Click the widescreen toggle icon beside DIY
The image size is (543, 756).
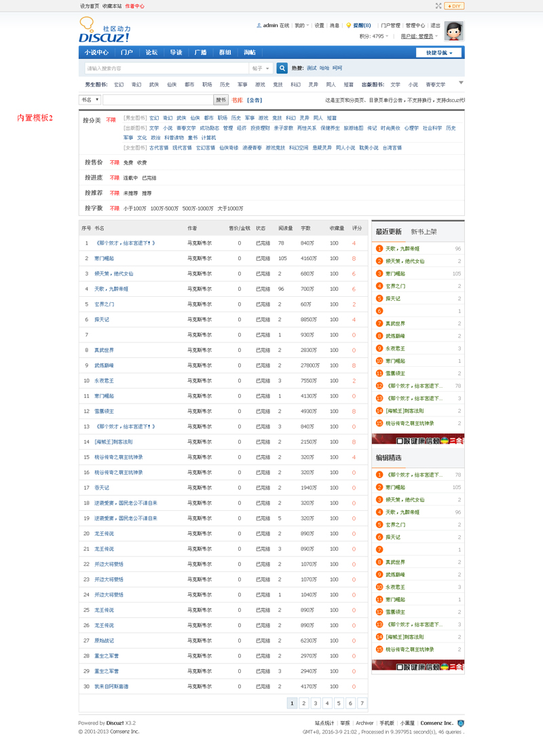(x=438, y=6)
